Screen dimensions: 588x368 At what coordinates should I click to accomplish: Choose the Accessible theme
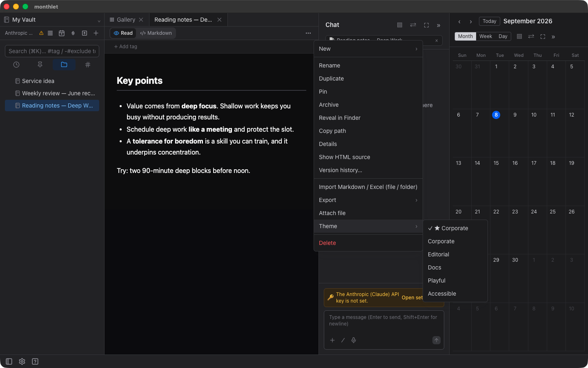455,294
